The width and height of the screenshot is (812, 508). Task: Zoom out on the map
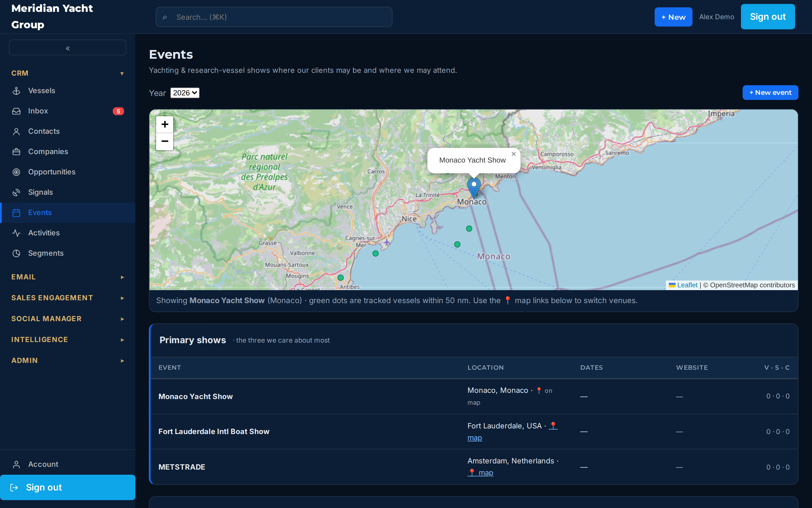tap(165, 141)
